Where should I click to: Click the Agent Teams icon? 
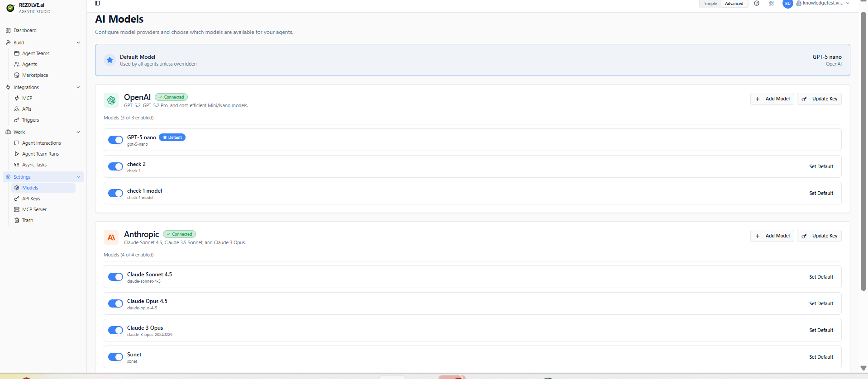[17, 53]
